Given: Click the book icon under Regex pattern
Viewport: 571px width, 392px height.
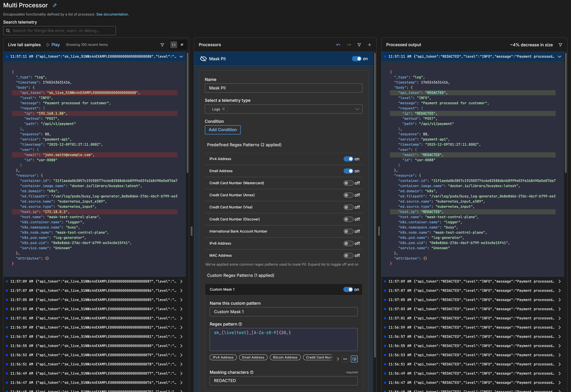Looking at the screenshot, I should (x=354, y=359).
